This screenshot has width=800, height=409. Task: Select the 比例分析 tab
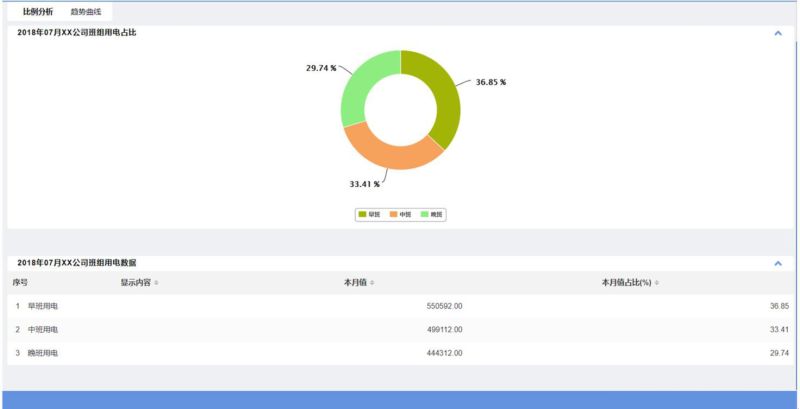pos(38,12)
